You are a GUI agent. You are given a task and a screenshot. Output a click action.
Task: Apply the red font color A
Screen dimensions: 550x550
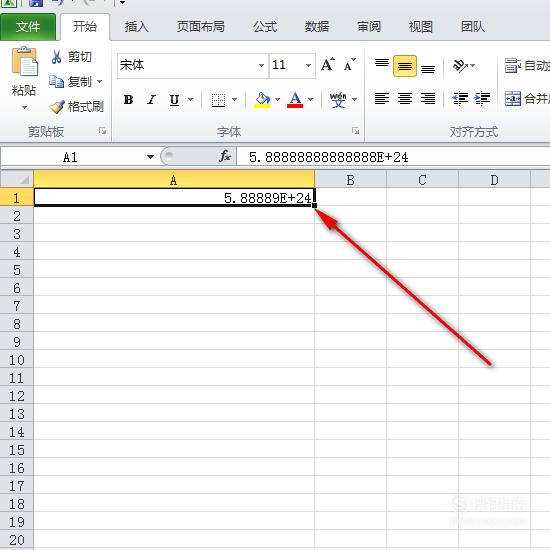click(x=295, y=100)
